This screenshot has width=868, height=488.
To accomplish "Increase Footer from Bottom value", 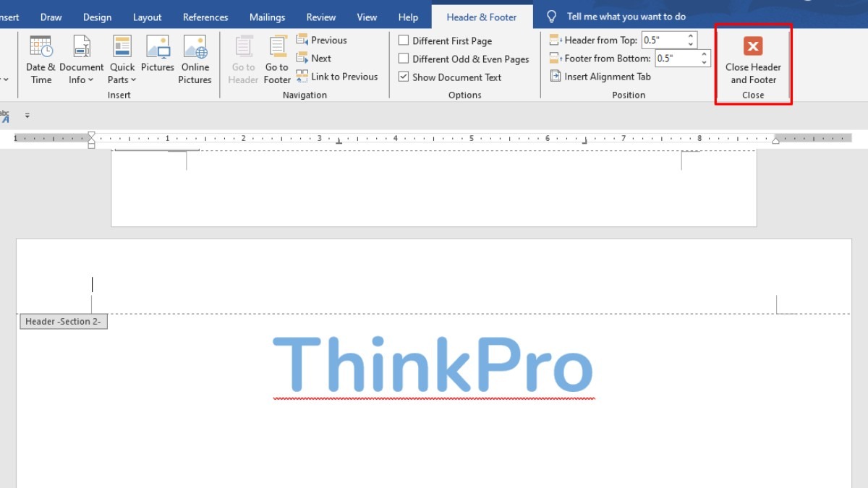I will [x=705, y=54].
